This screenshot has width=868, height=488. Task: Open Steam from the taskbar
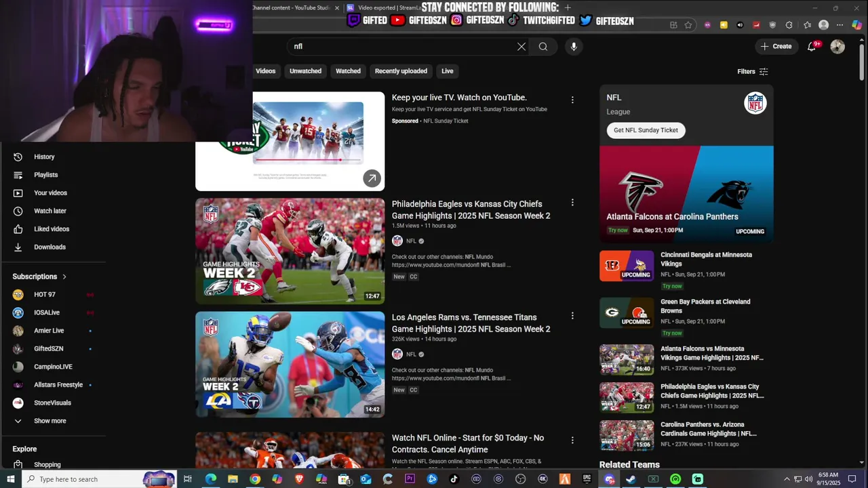pyautogui.click(x=631, y=479)
